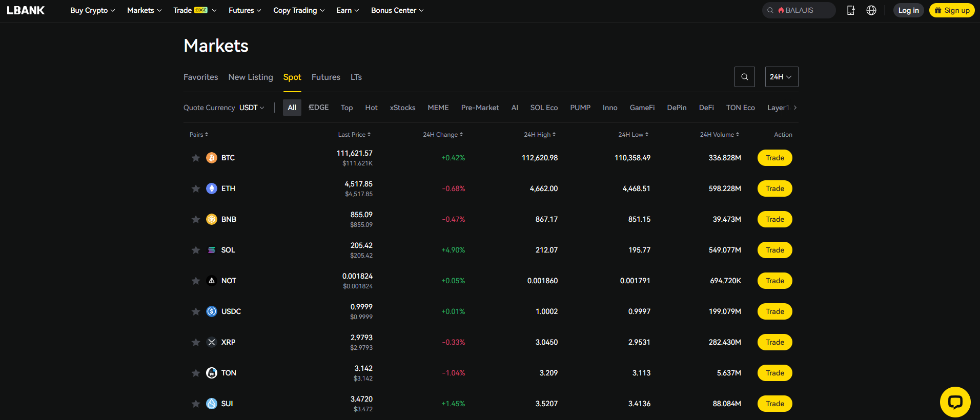Select the TON Eco category filter
This screenshot has width=980, height=420.
pyautogui.click(x=740, y=108)
